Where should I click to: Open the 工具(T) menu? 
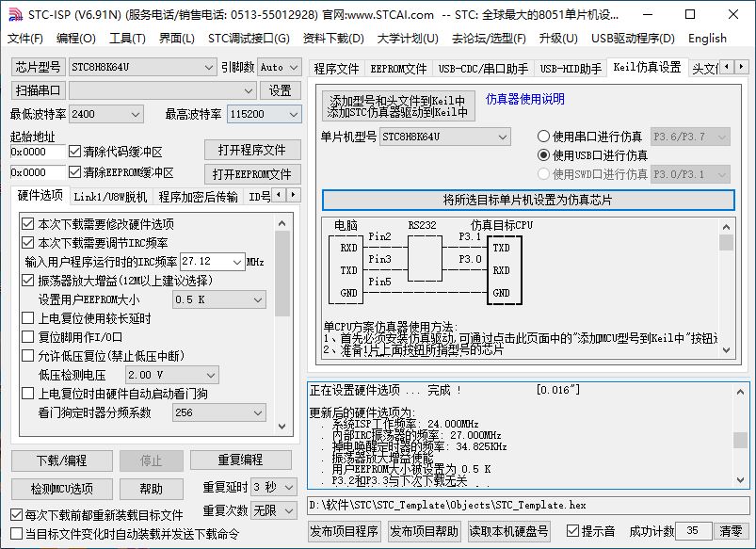pos(127,38)
